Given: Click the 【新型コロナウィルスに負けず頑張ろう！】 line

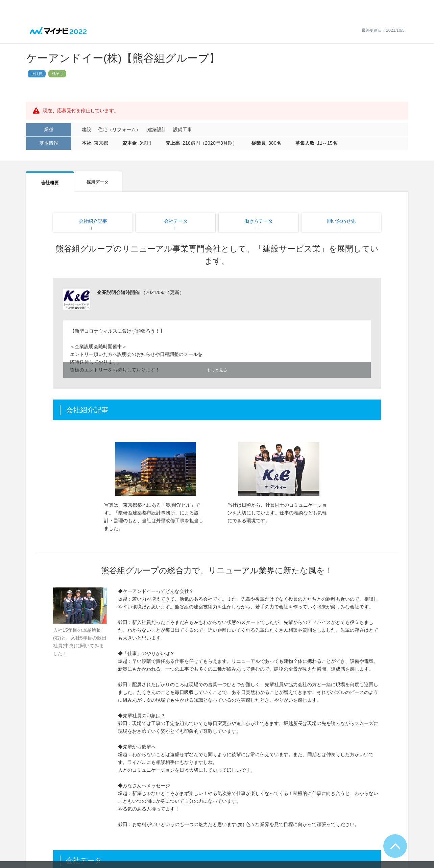Looking at the screenshot, I should click(x=117, y=331).
